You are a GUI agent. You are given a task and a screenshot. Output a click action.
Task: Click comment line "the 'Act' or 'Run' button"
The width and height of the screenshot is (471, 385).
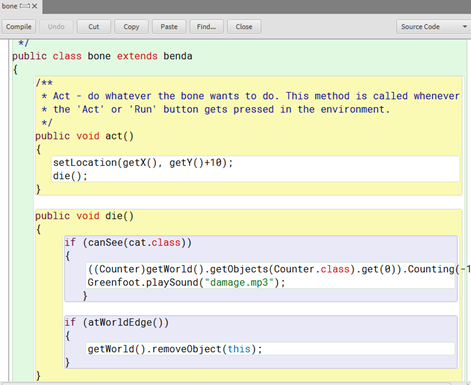(x=216, y=109)
